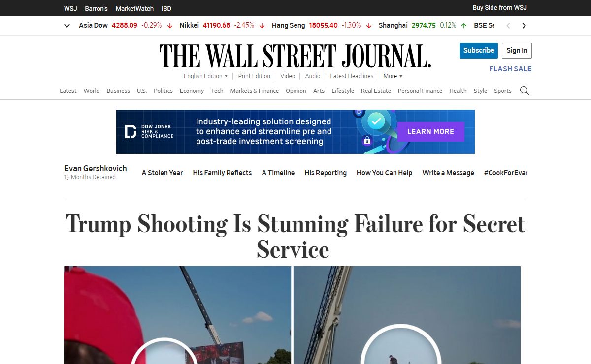Click the Sign In button
591x364 pixels.
517,50
